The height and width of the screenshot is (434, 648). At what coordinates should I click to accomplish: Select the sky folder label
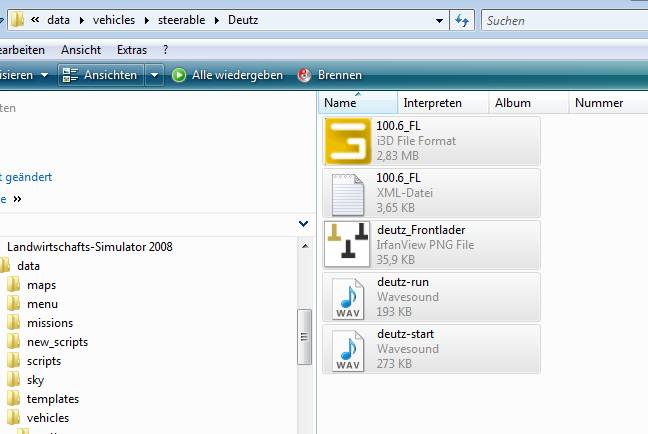36,380
